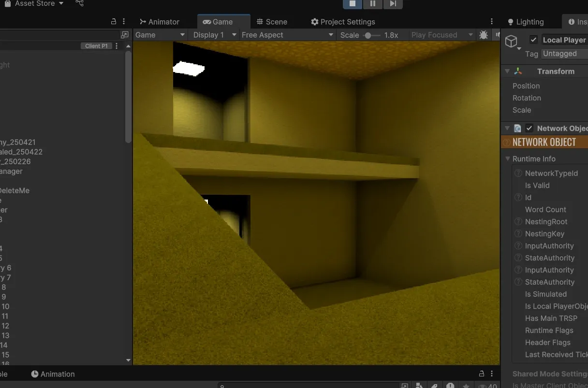Click the Position label in Transform
This screenshot has width=588, height=388.
[526, 86]
